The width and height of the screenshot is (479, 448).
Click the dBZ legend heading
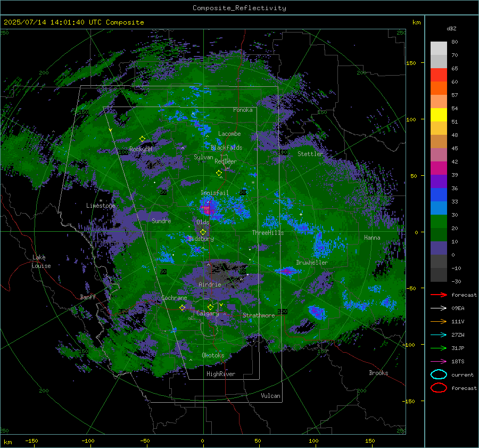[x=451, y=28]
